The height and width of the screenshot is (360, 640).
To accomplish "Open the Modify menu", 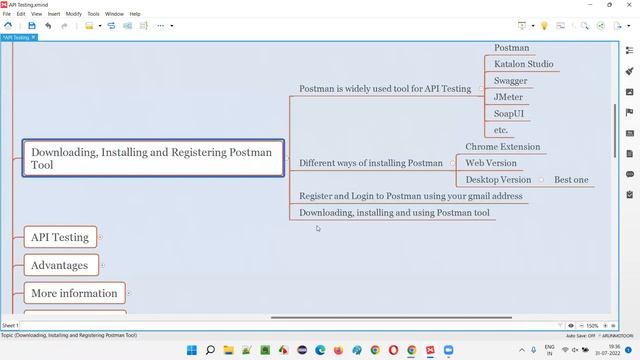I will [74, 14].
